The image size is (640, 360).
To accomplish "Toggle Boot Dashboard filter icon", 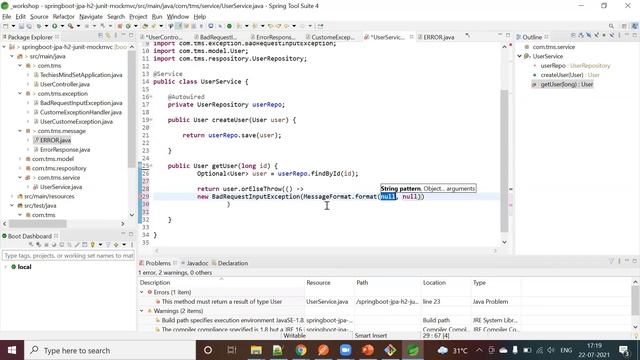I will (108, 245).
